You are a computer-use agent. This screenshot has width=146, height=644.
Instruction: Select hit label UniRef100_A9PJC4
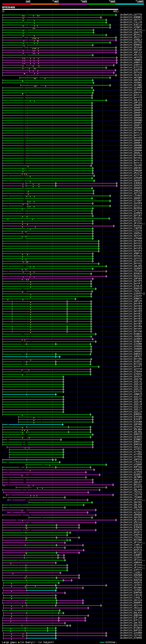point(131,53)
